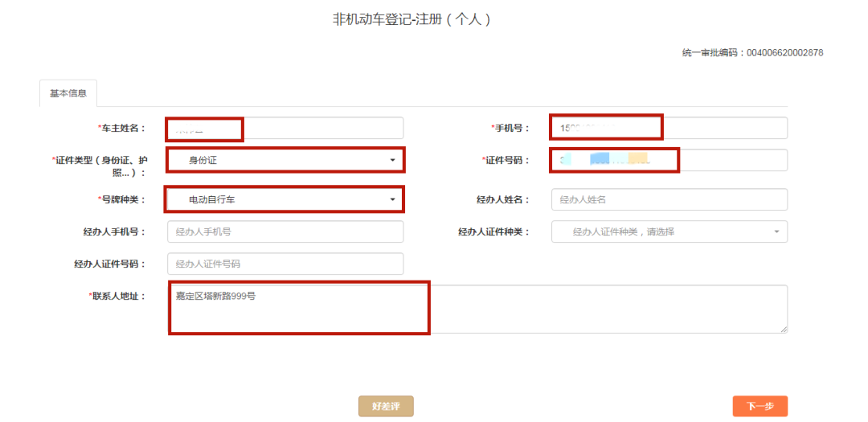Click the address text area resize handle
The height and width of the screenshot is (422, 868).
click(783, 329)
